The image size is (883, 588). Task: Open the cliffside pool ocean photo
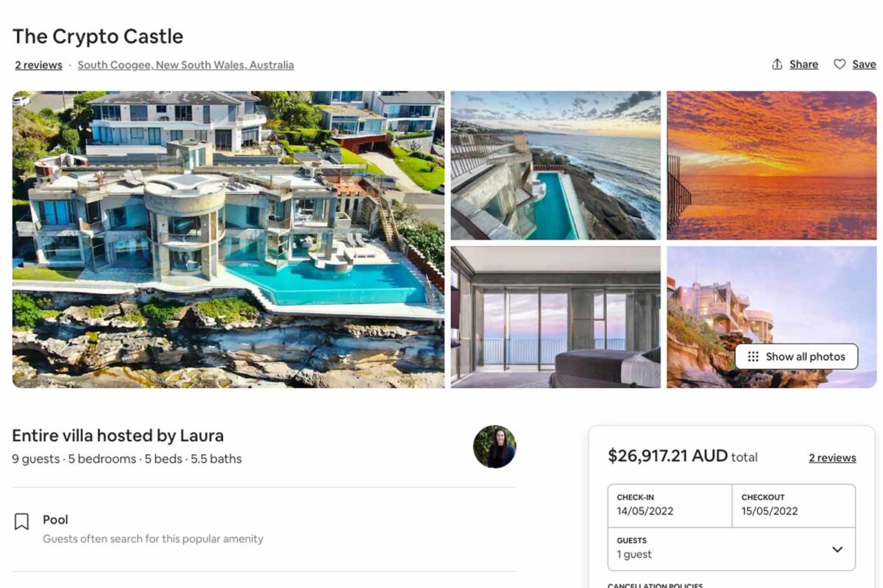(x=556, y=166)
